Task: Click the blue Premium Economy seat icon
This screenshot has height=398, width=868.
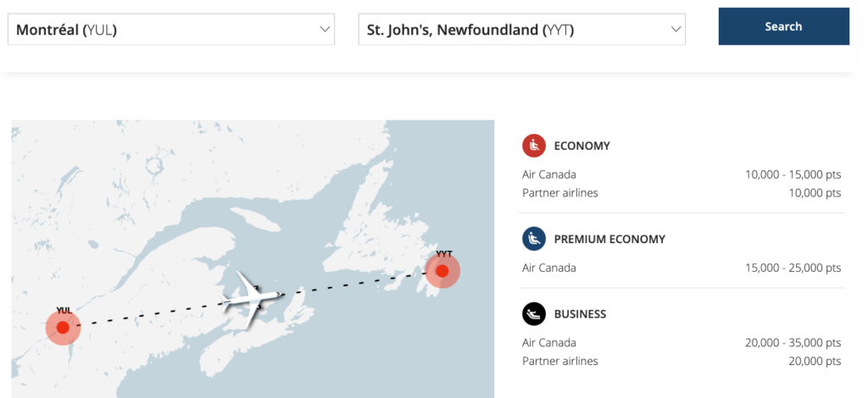Action: pos(534,239)
